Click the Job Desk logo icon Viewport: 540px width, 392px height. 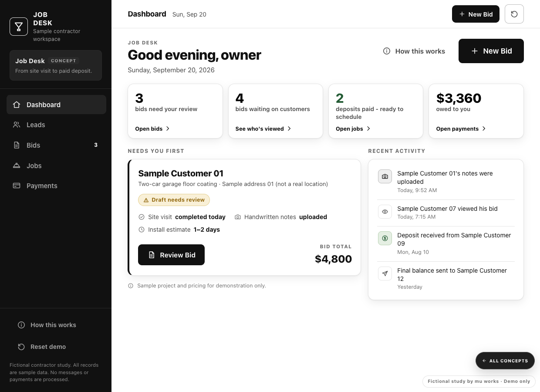[19, 27]
